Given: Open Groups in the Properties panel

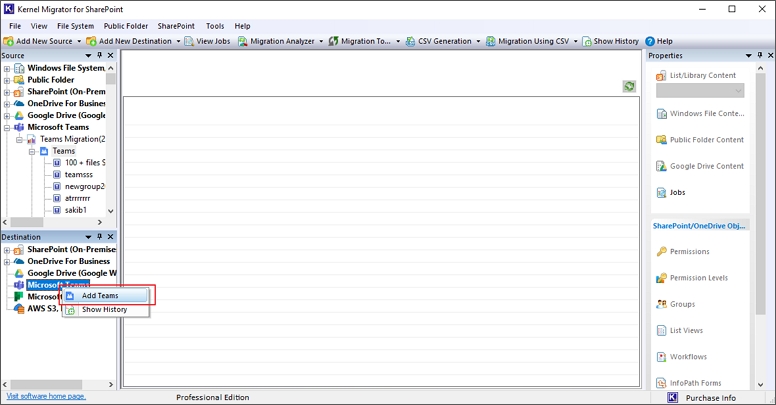Looking at the screenshot, I should click(x=676, y=304).
